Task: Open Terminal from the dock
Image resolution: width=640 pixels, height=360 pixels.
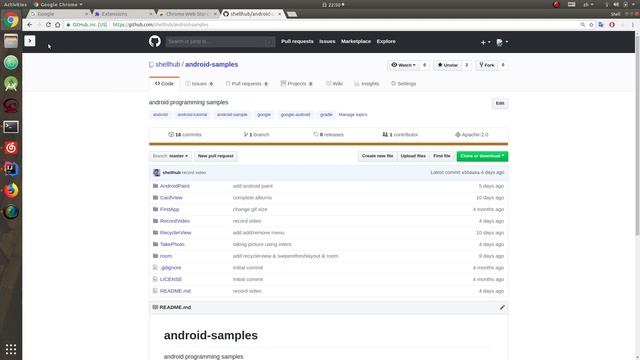Action: point(11,127)
